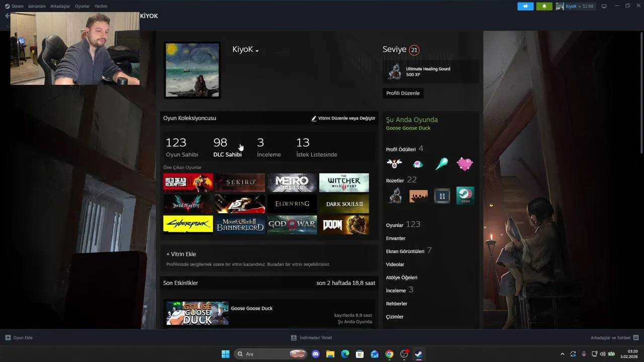Open the 13 İstek Listesinde stat
The image size is (644, 362).
click(x=317, y=147)
